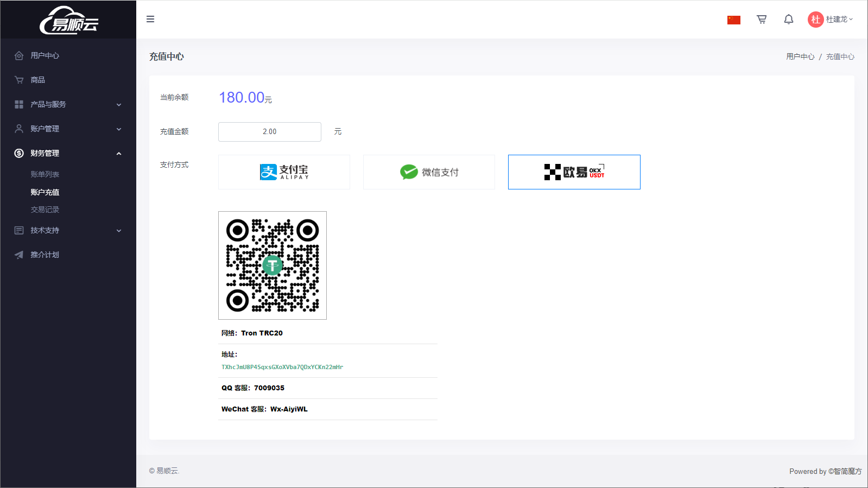Viewport: 868px width, 488px height.
Task: Click the 技术支持 document icon
Action: click(x=19, y=230)
